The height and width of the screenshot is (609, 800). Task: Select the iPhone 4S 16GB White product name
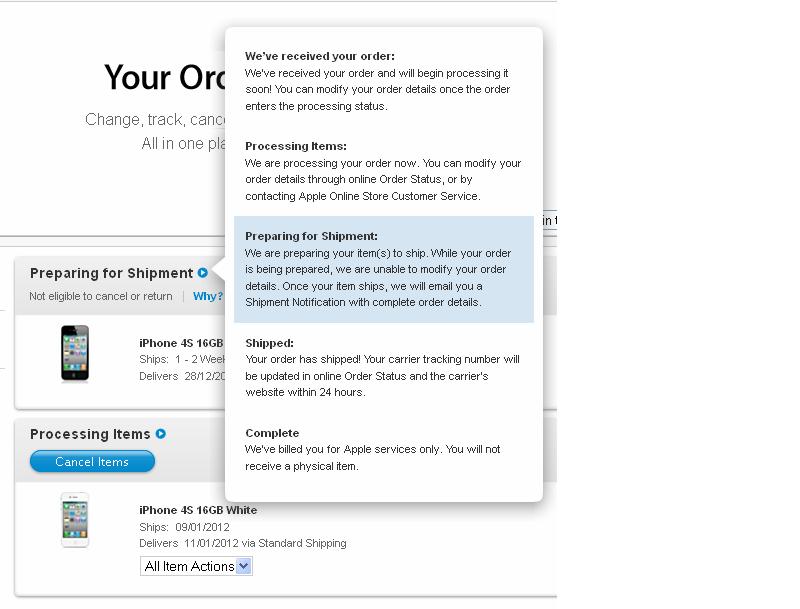tap(198, 510)
